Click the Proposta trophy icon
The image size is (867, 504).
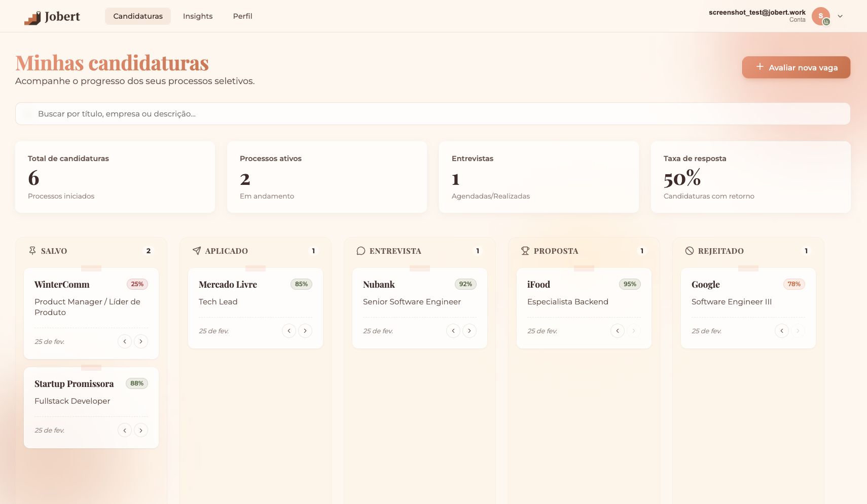(x=525, y=251)
